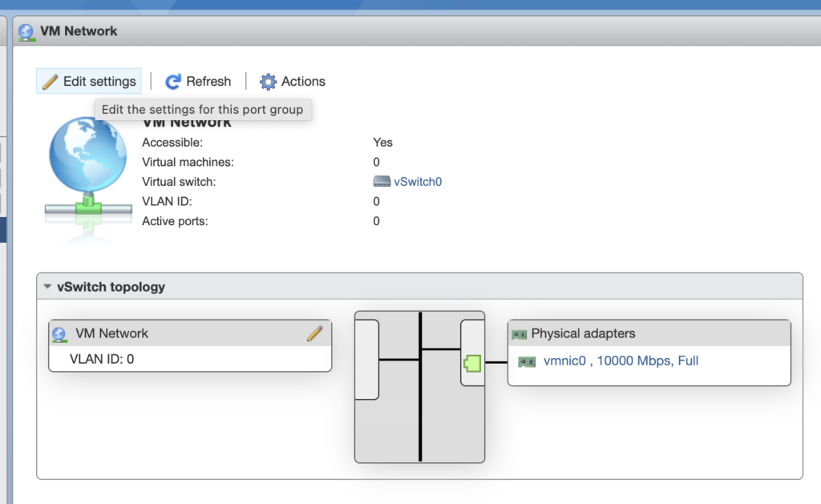Click the globe icon in the title bar
This screenshot has width=821, height=504.
26,32
